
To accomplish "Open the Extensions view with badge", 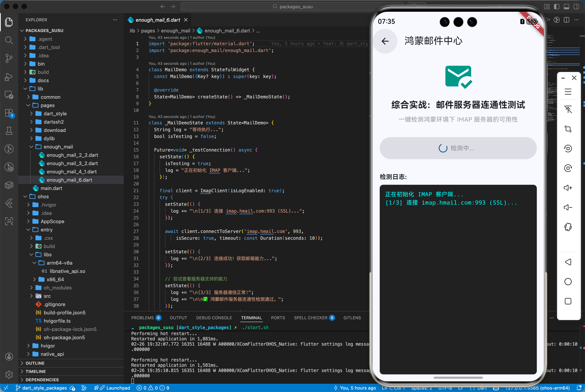I will point(9,113).
